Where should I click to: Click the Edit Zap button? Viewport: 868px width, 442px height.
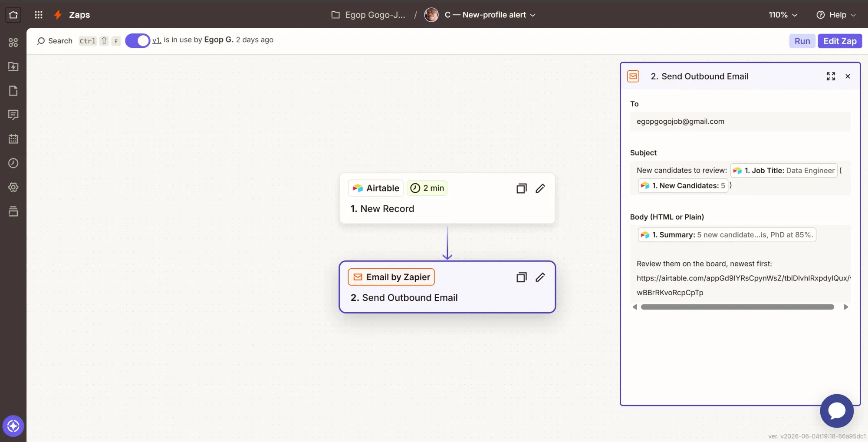[x=840, y=41]
